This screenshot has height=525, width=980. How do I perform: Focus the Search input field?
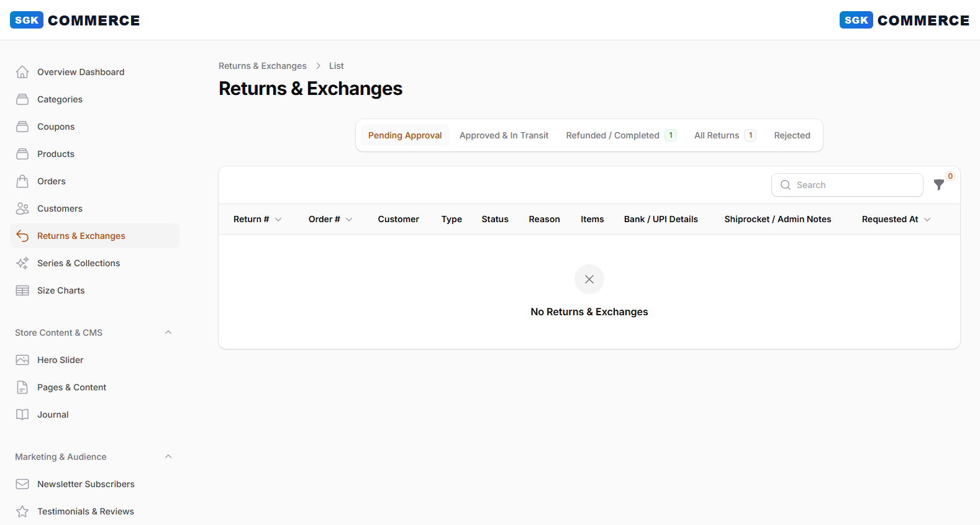click(x=847, y=185)
